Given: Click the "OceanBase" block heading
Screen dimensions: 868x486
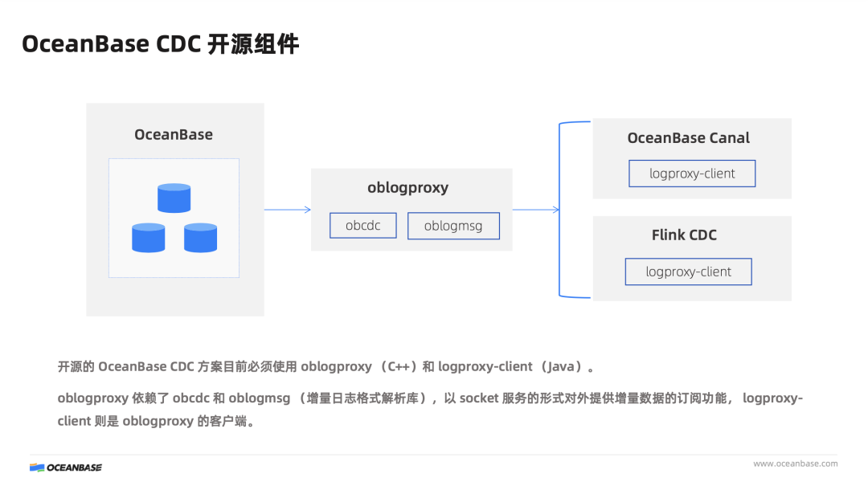Looking at the screenshot, I should [x=174, y=134].
